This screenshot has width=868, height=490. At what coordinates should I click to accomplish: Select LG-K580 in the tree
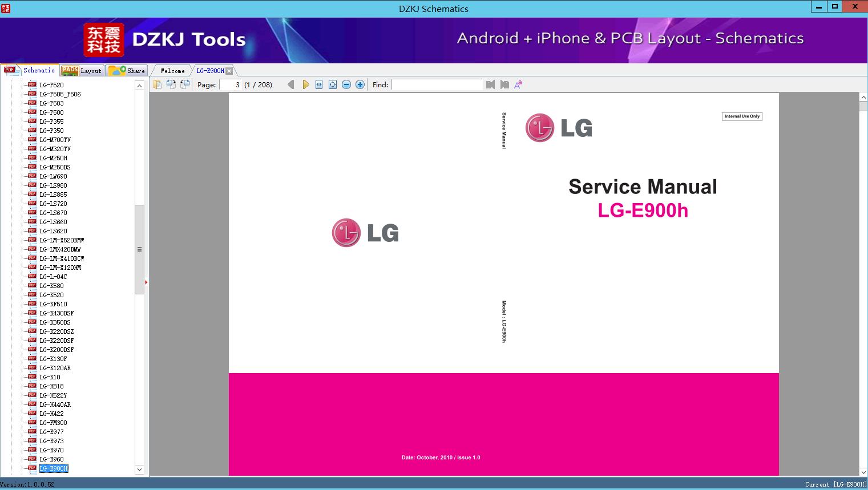[x=51, y=286]
